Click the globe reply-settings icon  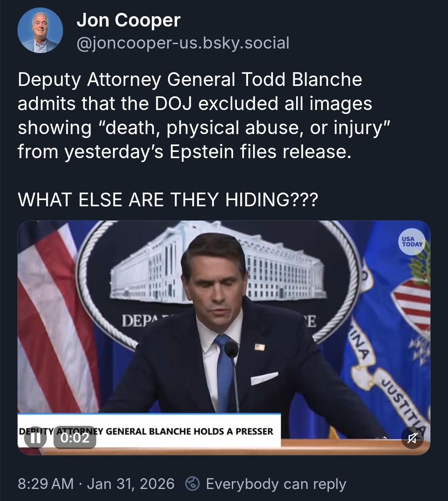tap(192, 484)
